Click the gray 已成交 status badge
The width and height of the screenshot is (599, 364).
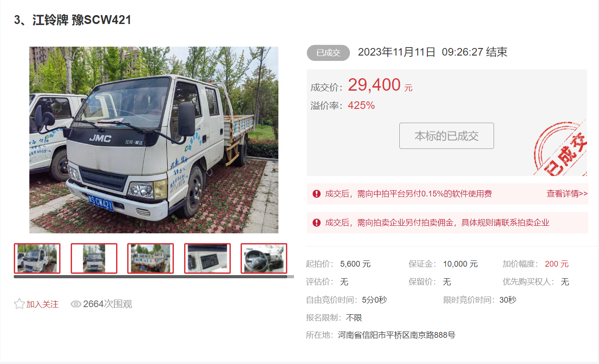coord(328,53)
